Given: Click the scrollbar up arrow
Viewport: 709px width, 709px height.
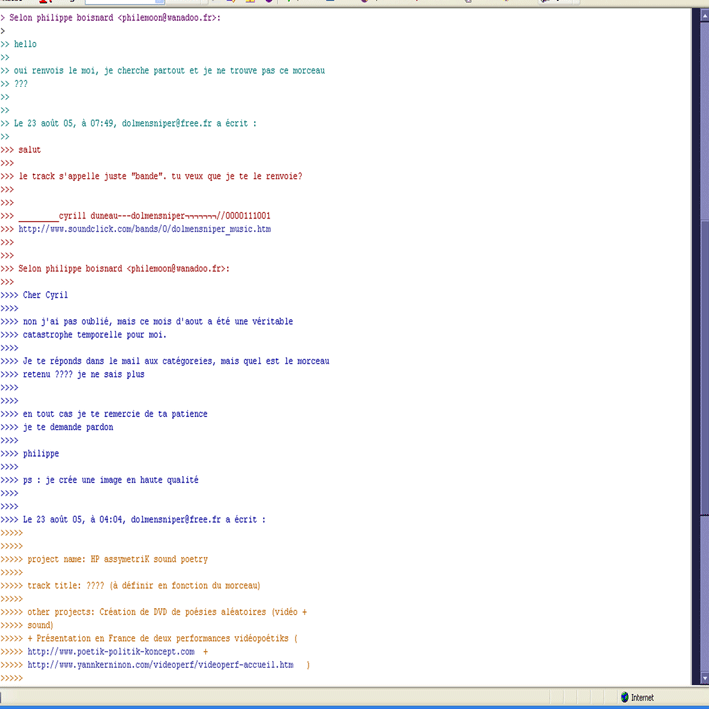Looking at the screenshot, I should click(x=704, y=16).
